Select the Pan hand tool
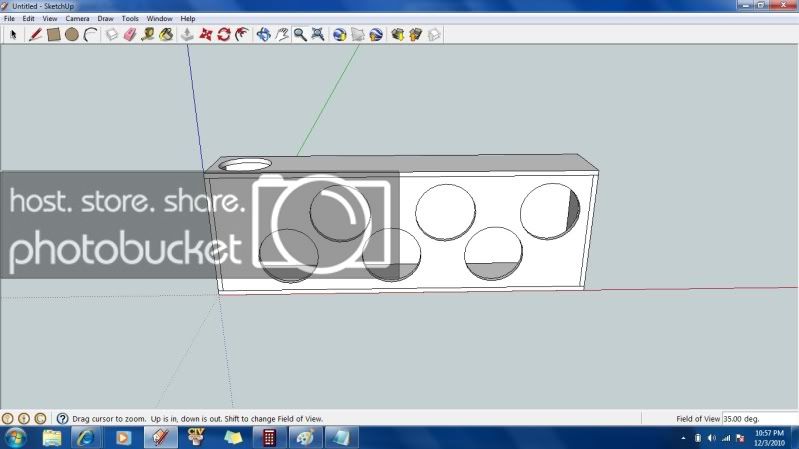 [x=282, y=35]
